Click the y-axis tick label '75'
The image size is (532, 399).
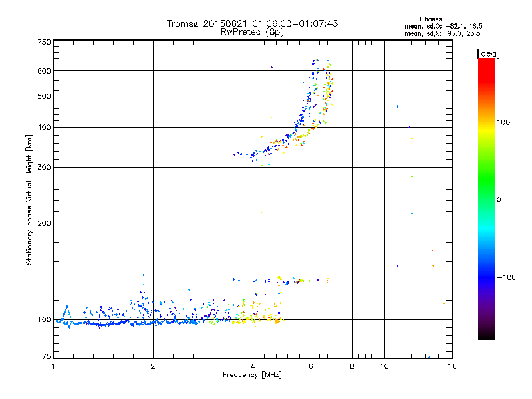tap(47, 356)
